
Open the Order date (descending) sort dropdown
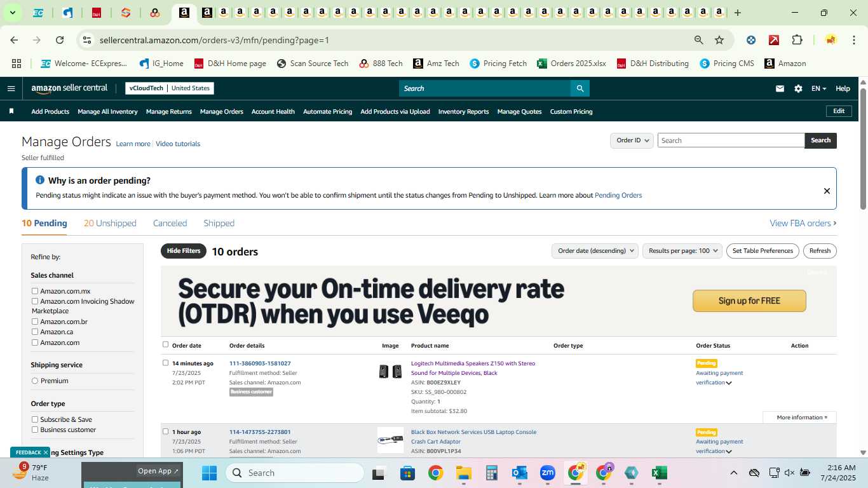click(595, 250)
